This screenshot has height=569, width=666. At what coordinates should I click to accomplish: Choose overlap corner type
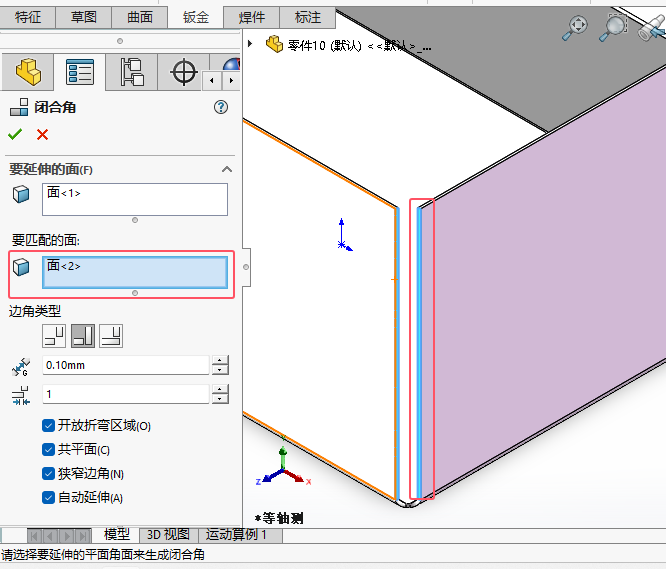[83, 336]
